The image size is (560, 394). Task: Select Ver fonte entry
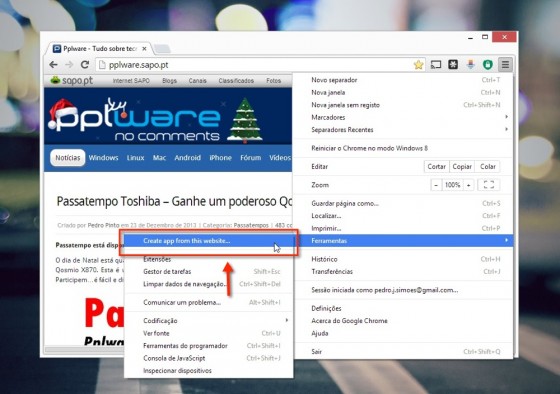[209, 333]
